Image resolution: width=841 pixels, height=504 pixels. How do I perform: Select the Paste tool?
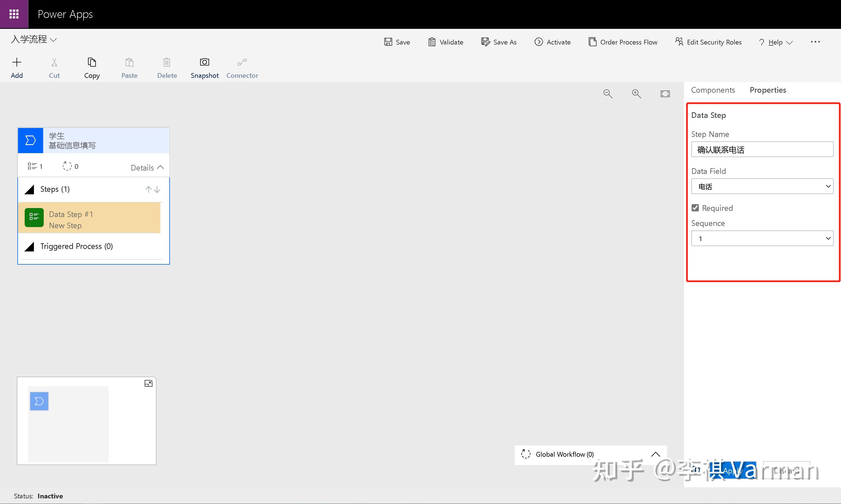(129, 67)
